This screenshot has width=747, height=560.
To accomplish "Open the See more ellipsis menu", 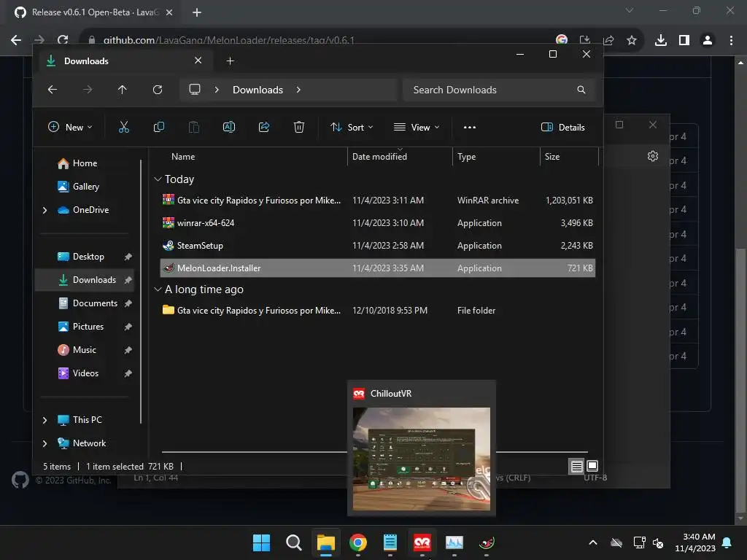I will click(x=470, y=127).
